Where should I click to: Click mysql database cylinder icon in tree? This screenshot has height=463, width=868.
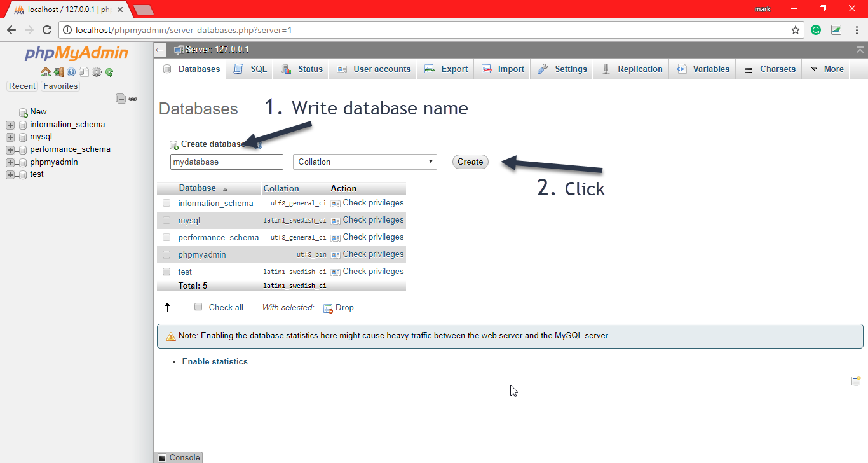(x=23, y=137)
